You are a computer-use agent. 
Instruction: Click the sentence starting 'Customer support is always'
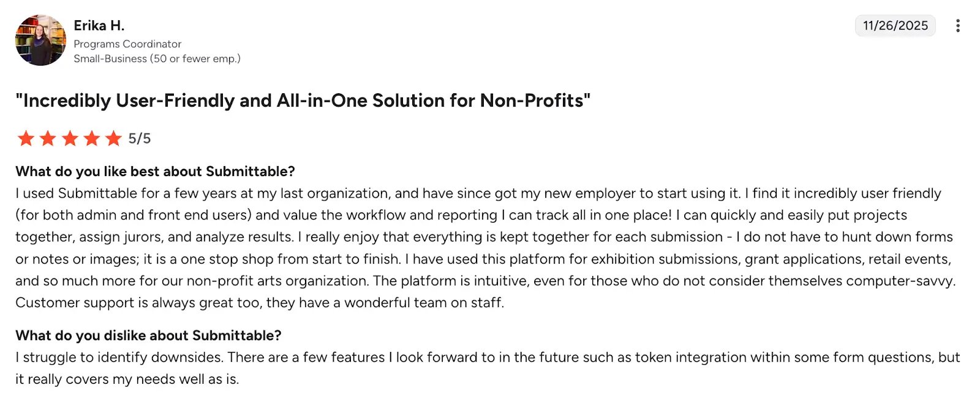[260, 303]
